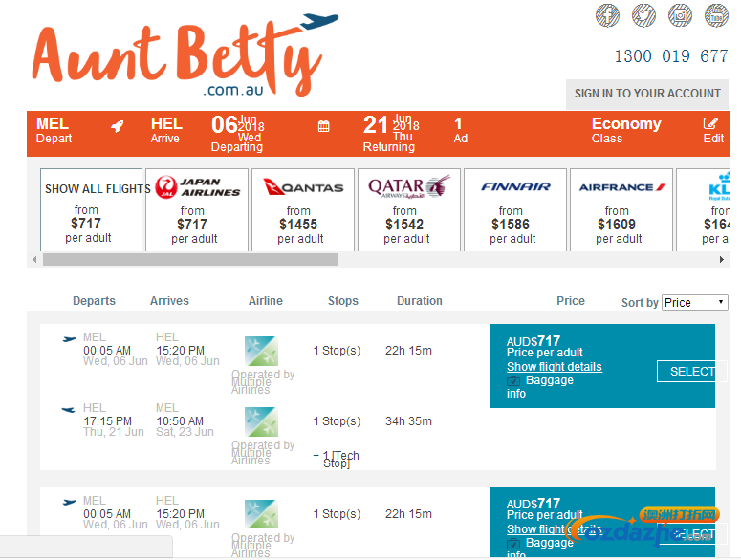
Task: Open the Twitter social icon
Action: [643, 15]
